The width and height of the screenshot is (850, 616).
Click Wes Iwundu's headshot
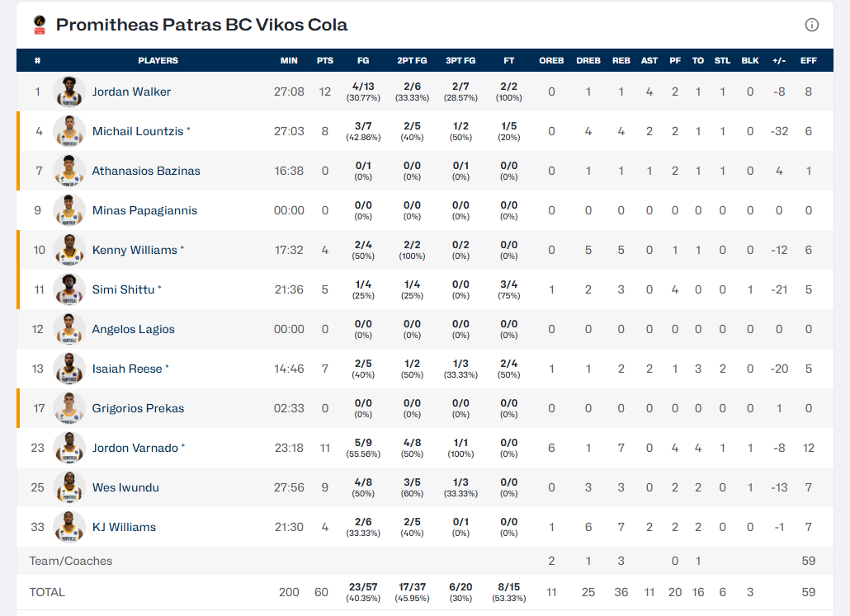(69, 487)
